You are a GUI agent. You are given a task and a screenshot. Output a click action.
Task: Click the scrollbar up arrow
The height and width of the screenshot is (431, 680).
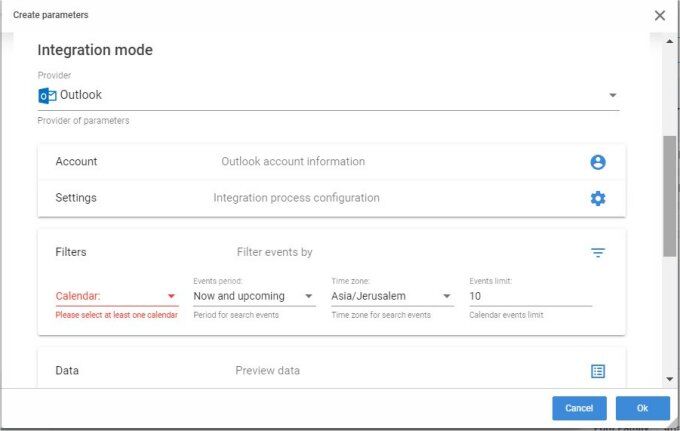click(669, 41)
